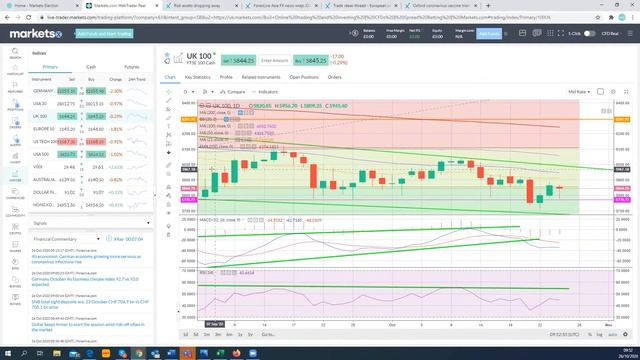The image size is (640, 360).
Task: Select the trend line drawing tool
Action: pyautogui.click(x=169, y=100)
